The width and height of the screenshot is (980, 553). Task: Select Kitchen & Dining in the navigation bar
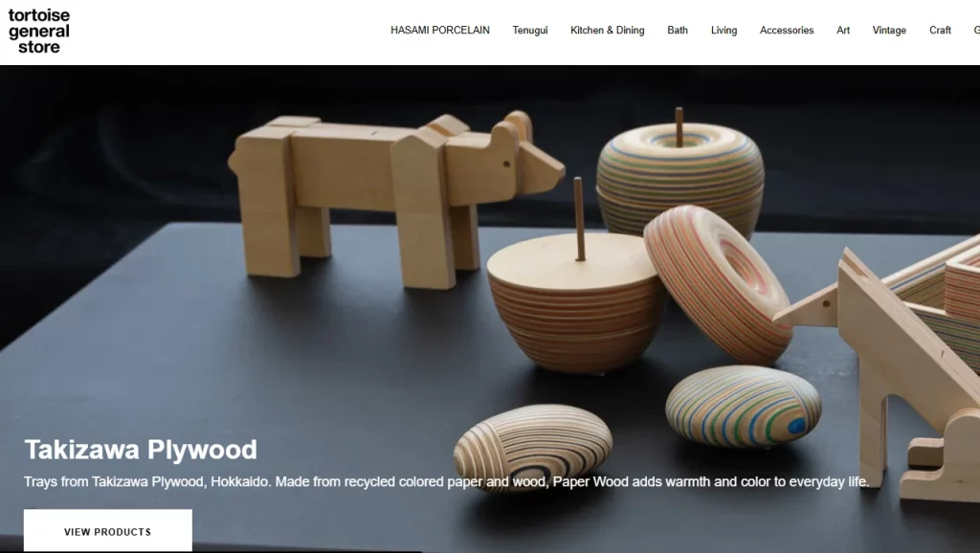coord(607,30)
